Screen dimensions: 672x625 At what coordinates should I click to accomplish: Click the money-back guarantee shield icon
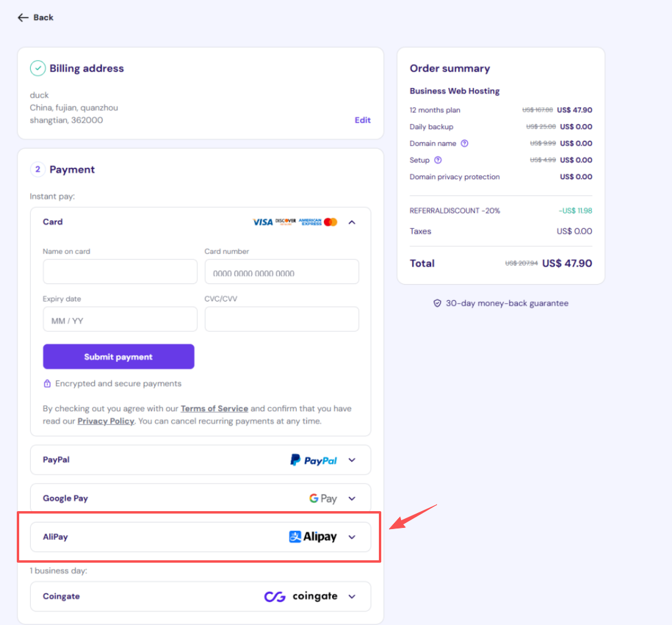[x=437, y=303]
